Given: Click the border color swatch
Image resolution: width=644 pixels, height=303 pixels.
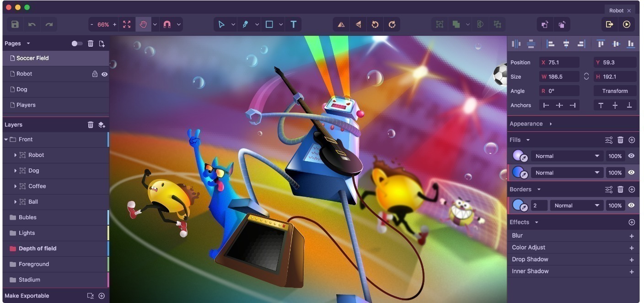Looking at the screenshot, I should pos(520,205).
